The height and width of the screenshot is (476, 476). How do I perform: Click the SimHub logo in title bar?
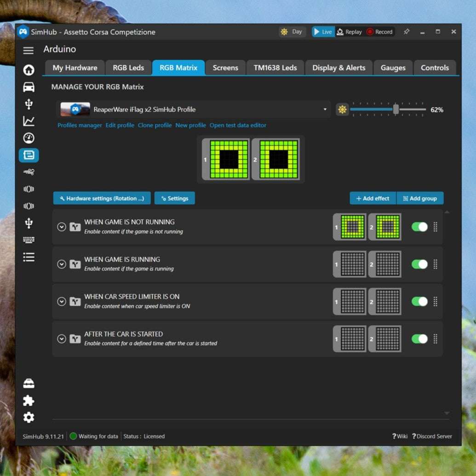pos(23,32)
